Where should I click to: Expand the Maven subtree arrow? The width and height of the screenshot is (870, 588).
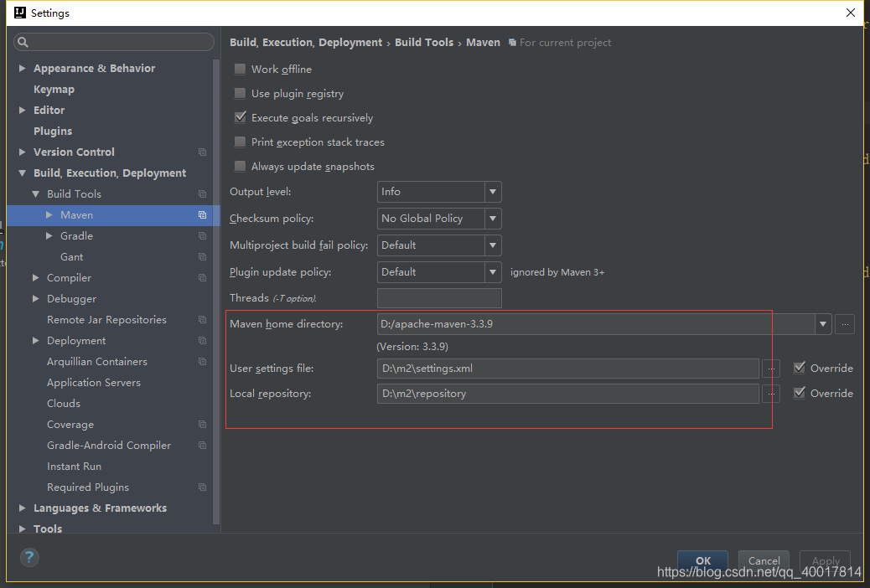click(x=49, y=214)
